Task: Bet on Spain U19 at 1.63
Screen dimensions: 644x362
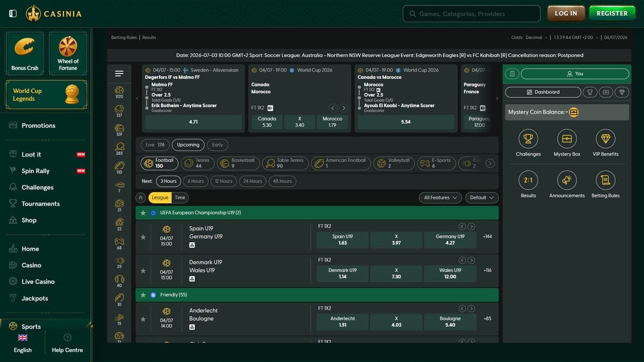Action: tap(342, 240)
